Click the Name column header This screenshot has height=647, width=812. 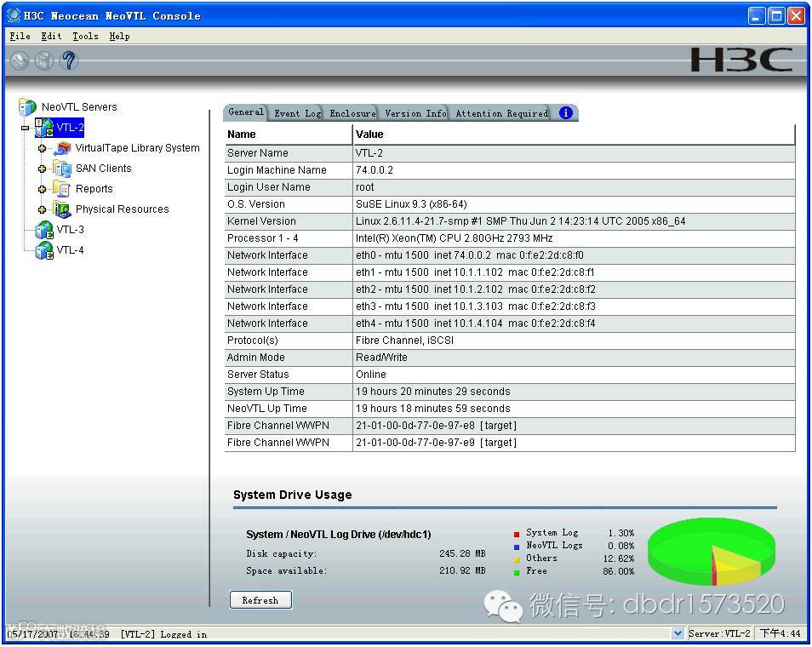[x=288, y=135]
